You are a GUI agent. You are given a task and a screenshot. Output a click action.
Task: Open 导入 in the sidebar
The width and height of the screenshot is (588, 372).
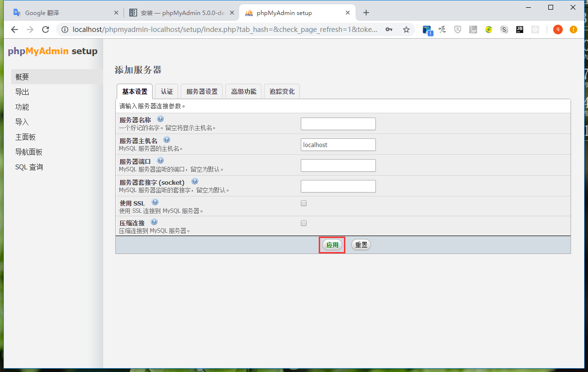57,122
